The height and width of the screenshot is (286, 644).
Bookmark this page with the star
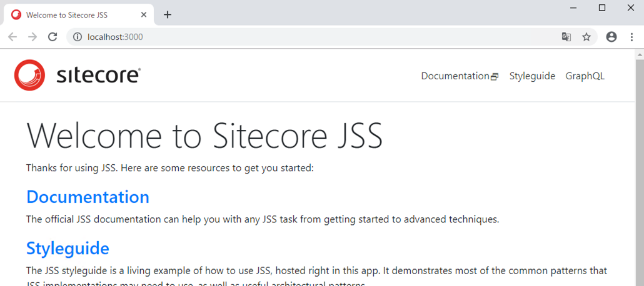586,37
